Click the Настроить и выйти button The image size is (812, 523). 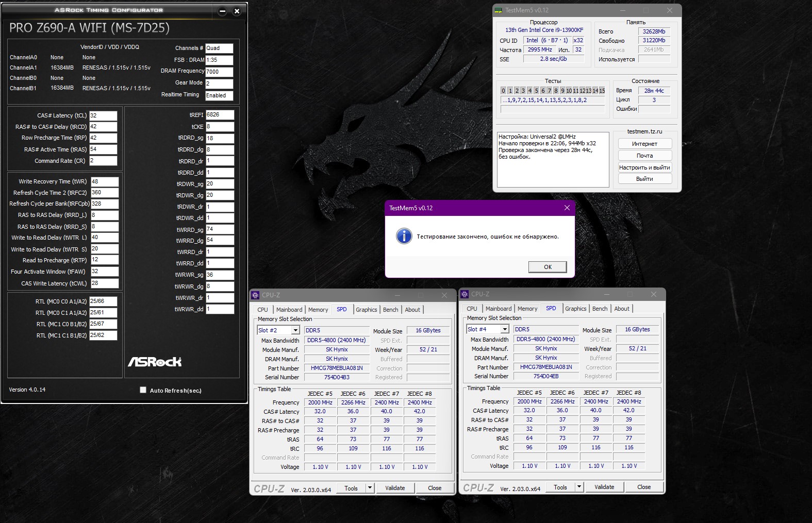(645, 167)
